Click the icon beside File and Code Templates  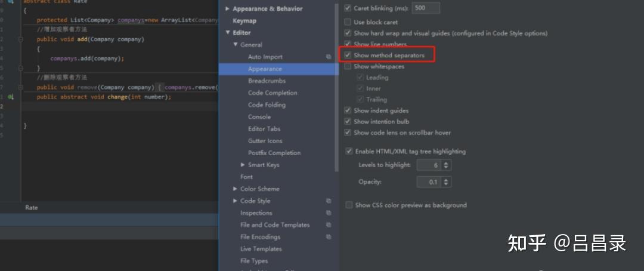(329, 225)
